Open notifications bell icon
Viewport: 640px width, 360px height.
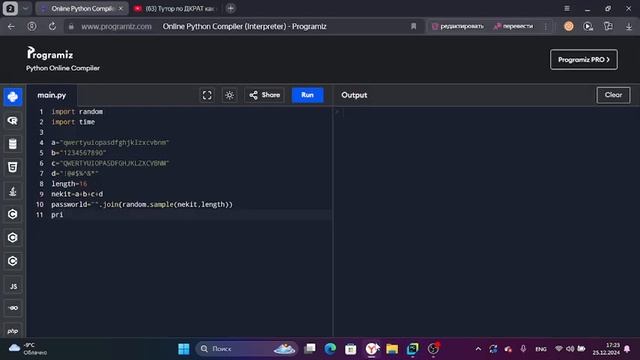pyautogui.click(x=627, y=349)
